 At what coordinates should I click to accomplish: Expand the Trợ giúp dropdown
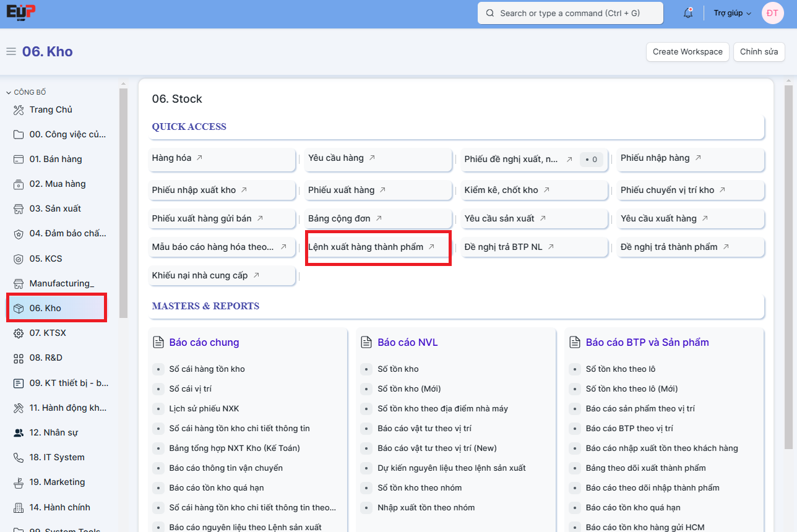click(732, 13)
